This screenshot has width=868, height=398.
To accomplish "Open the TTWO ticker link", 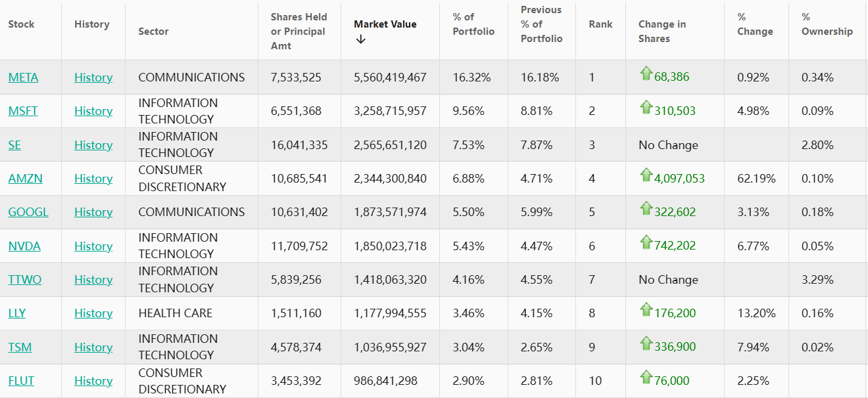I will [x=25, y=280].
